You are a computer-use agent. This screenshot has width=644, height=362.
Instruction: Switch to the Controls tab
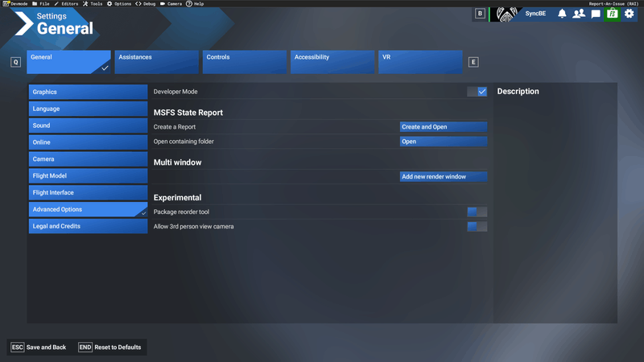tap(245, 62)
